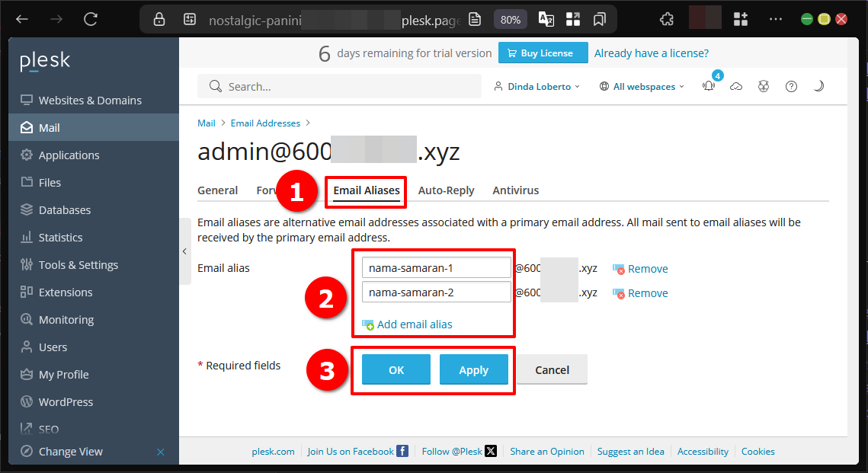This screenshot has height=473, width=868.
Task: Open Plesk help via the question mark icon
Action: tap(791, 86)
